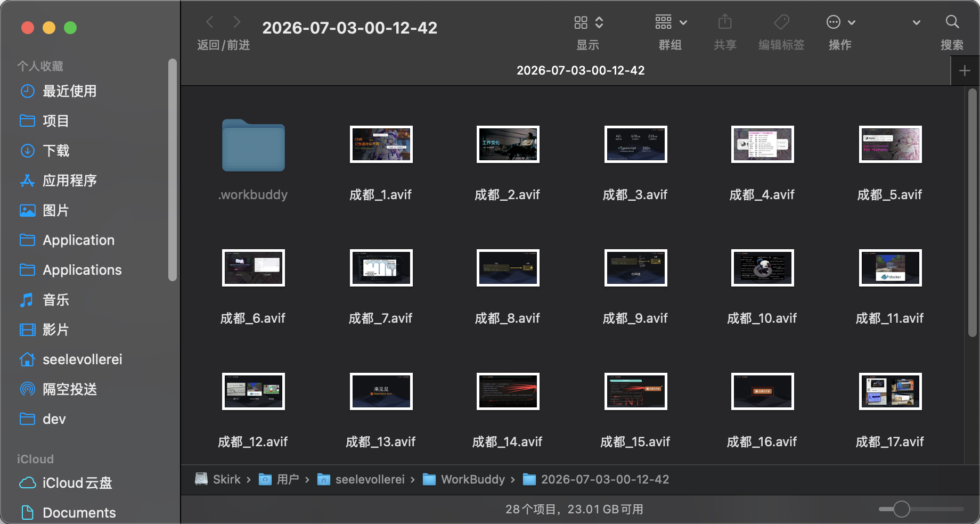Select the 成都_11.avif thumbnail
The height and width of the screenshot is (524, 980).
click(890, 268)
